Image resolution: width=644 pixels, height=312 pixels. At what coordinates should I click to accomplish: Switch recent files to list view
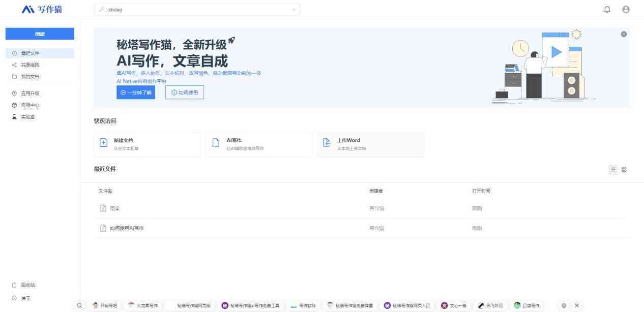[613, 170]
